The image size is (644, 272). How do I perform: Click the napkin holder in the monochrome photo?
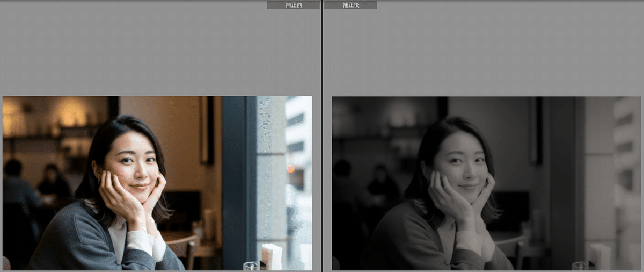[601, 256]
